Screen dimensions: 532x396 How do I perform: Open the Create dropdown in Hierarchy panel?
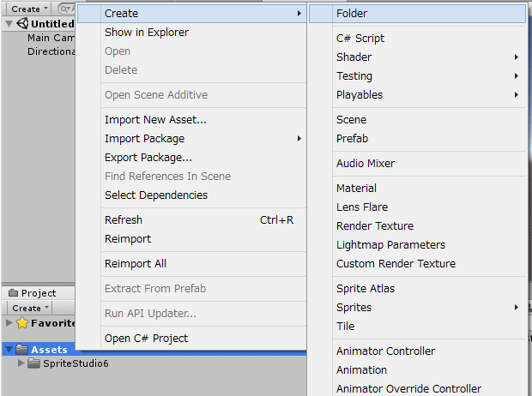point(28,9)
